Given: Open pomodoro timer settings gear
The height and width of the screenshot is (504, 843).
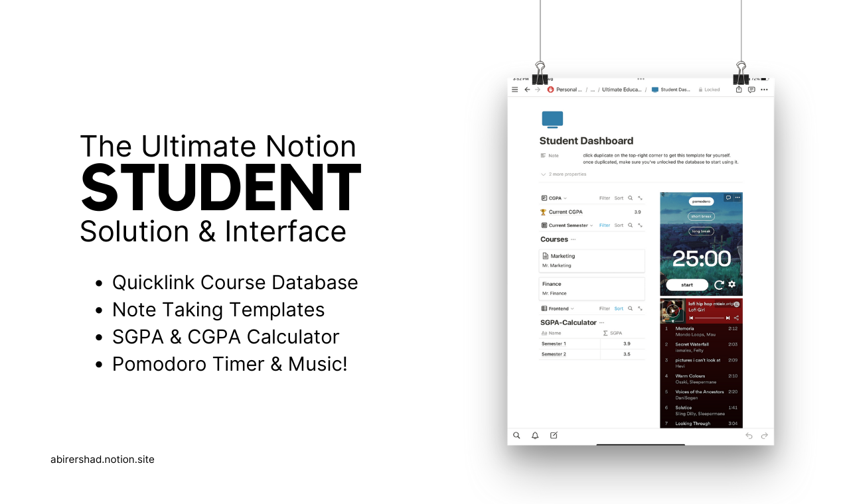Looking at the screenshot, I should [x=731, y=284].
